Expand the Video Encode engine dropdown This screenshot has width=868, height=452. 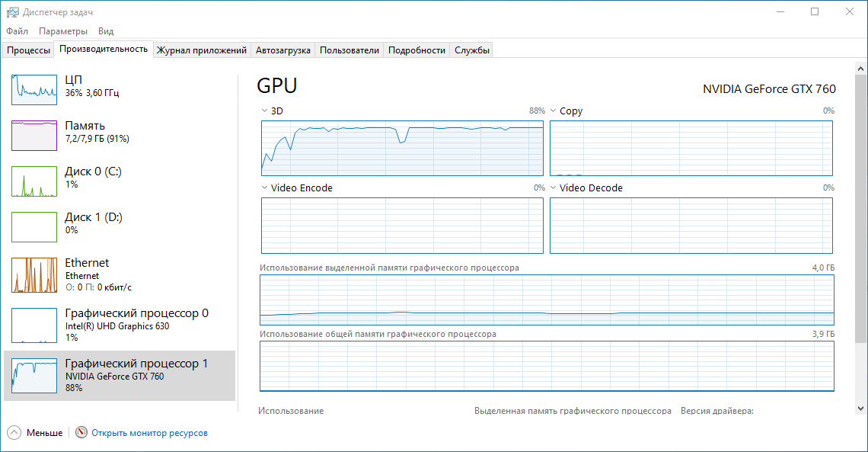tap(265, 188)
